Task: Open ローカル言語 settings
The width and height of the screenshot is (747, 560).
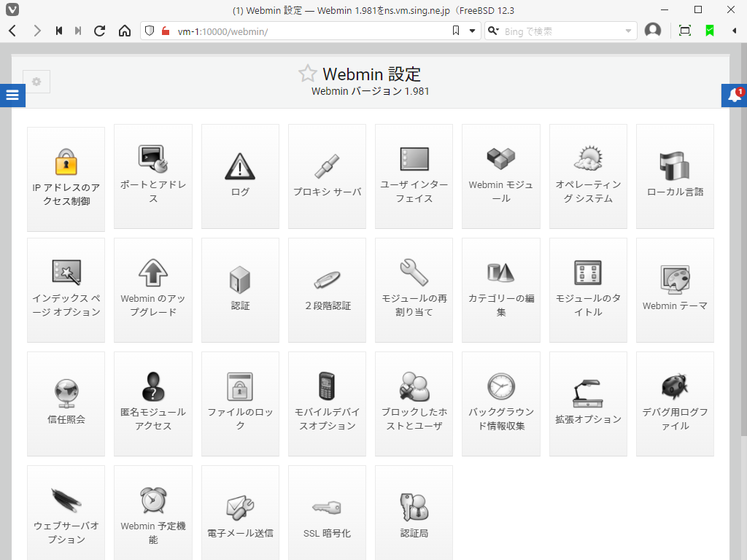Action: click(x=675, y=176)
